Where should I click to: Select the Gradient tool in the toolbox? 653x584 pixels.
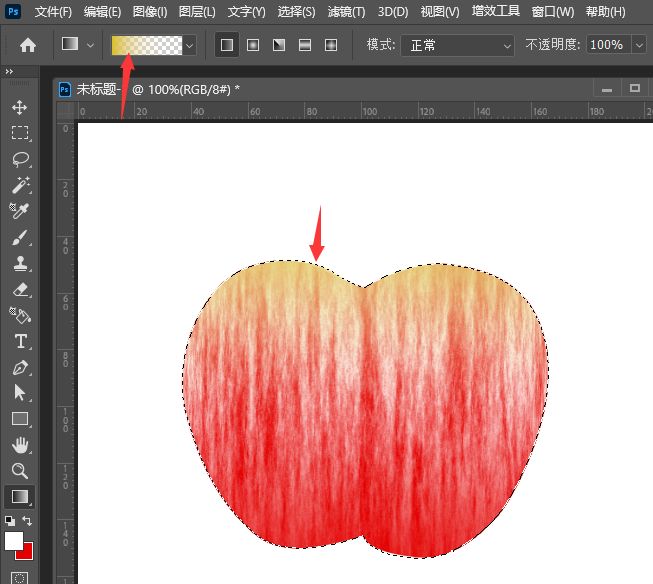coord(20,497)
